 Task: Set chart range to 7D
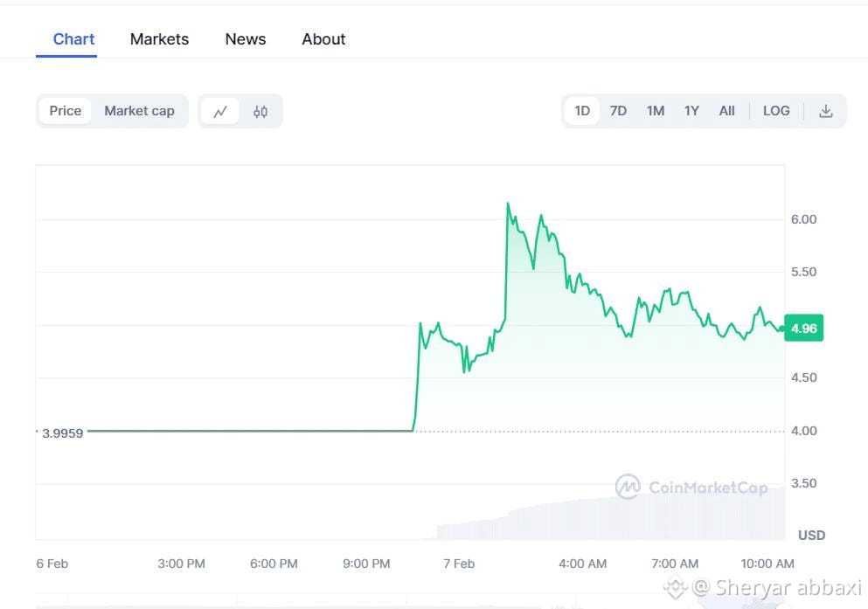tap(618, 111)
